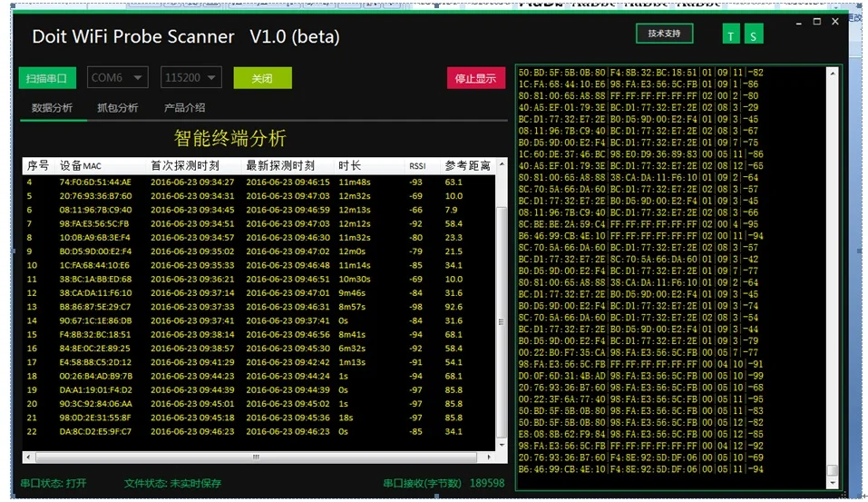Screen dimensions: 868x502
Task: Click table vertical scrollbar thumb
Action: click(x=502, y=321)
